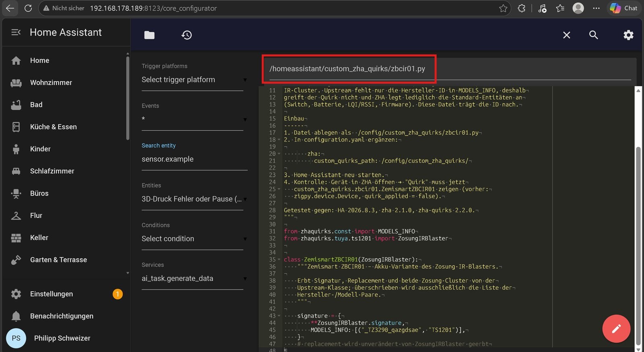Bookmark this page with the star icon
The height and width of the screenshot is (352, 644).
coord(503,8)
